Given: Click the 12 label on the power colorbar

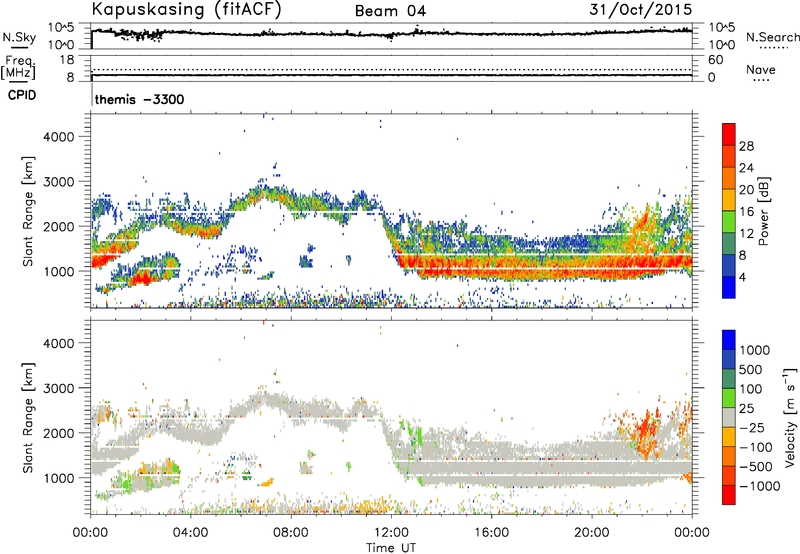Looking at the screenshot, I should pyautogui.click(x=746, y=234).
